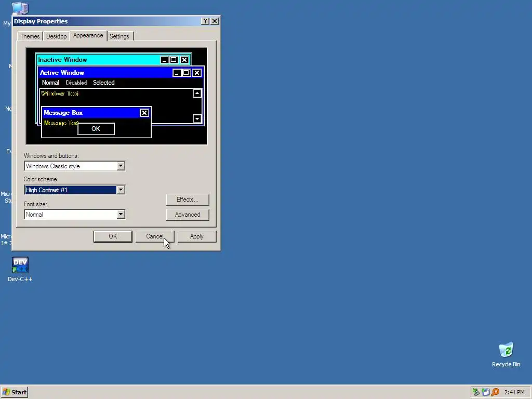Click the Active Window close icon in preview

point(197,73)
